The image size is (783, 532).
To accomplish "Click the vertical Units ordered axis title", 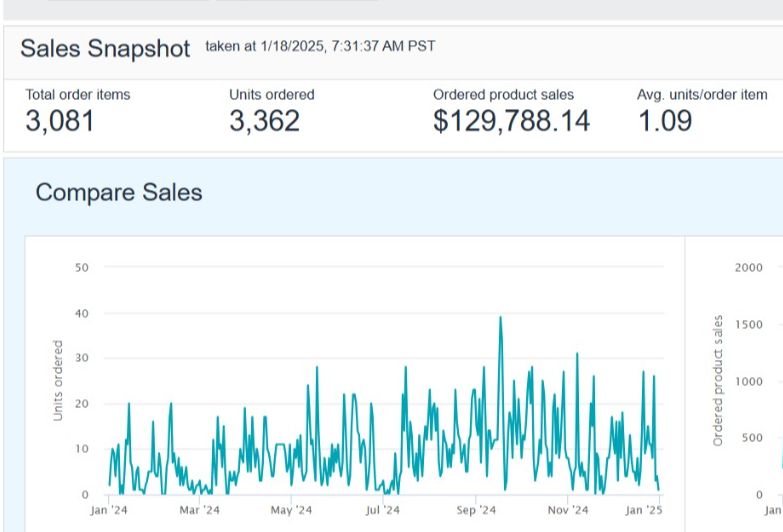I will click(58, 380).
